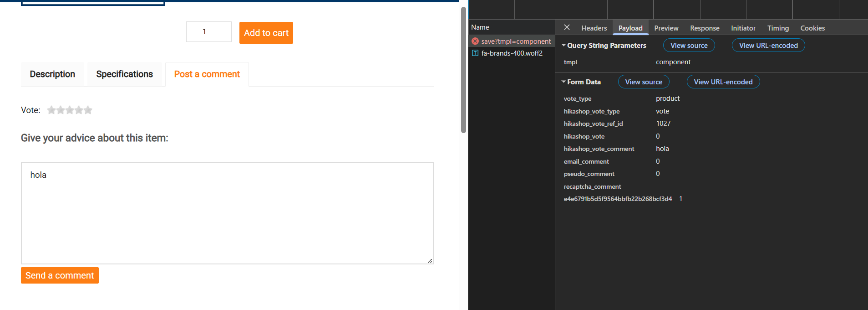The width and height of the screenshot is (868, 310).
Task: Click the font file icon beside fa-brands-400.woff2
Action: pyautogui.click(x=475, y=53)
